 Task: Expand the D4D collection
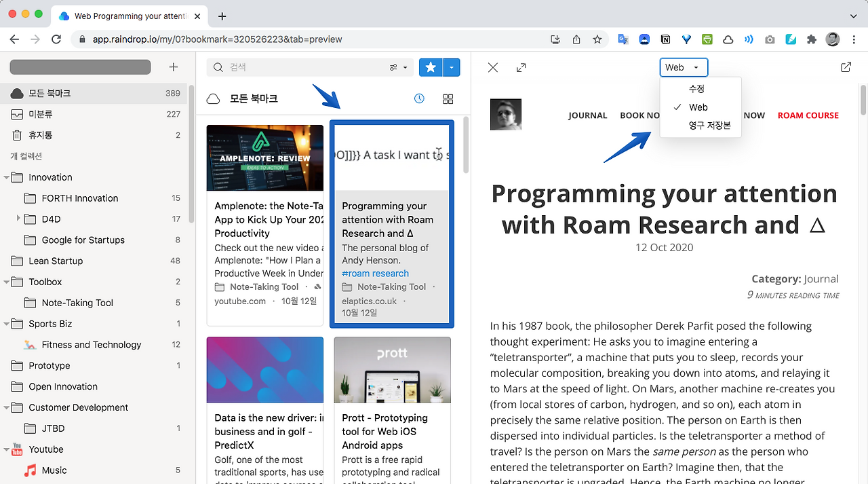click(x=18, y=219)
